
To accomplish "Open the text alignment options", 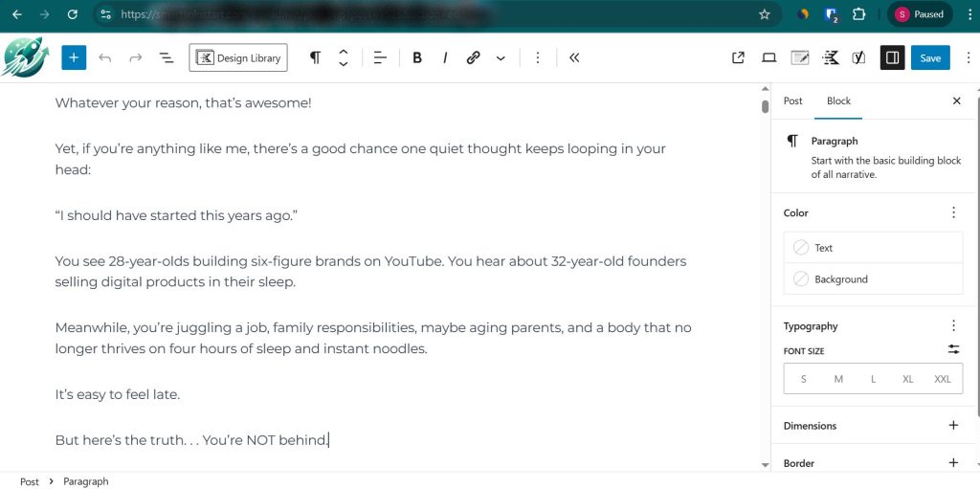I will (381, 57).
